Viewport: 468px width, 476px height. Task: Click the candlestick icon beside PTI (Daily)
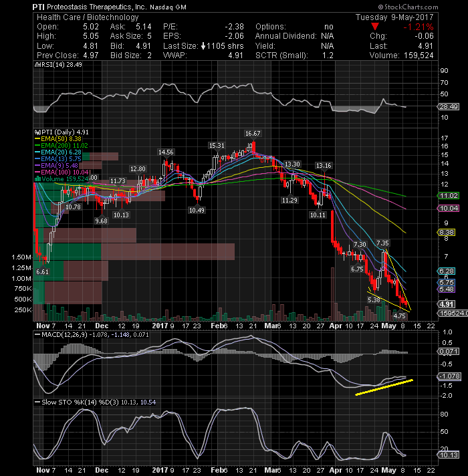pos(37,132)
